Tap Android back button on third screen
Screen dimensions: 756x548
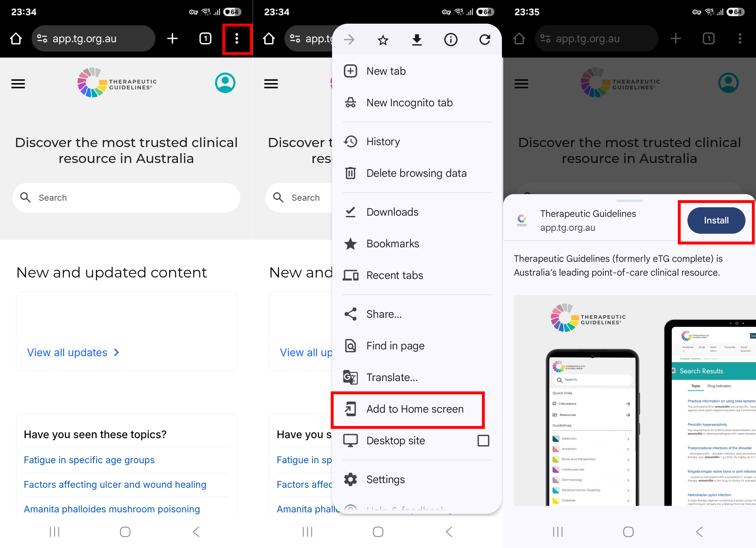(700, 532)
